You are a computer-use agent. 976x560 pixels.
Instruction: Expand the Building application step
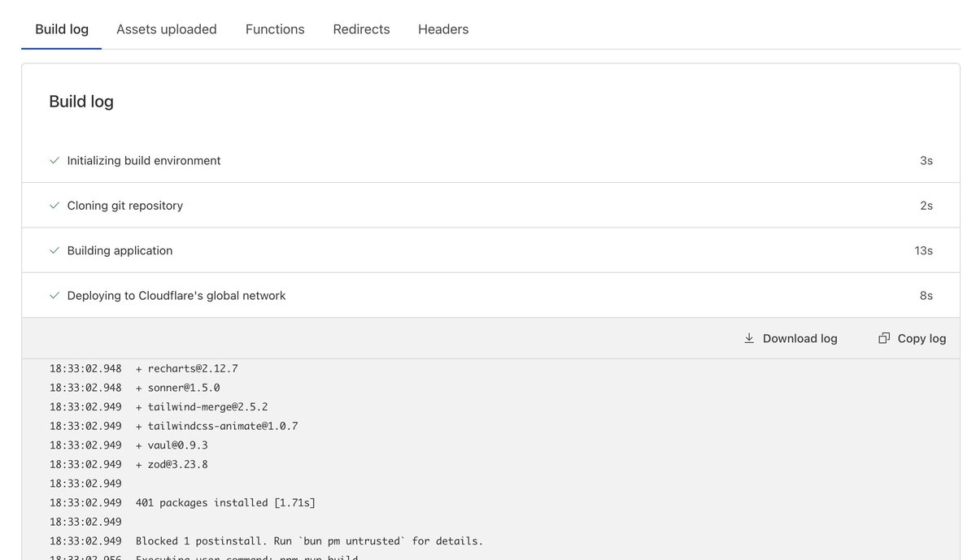click(x=490, y=250)
